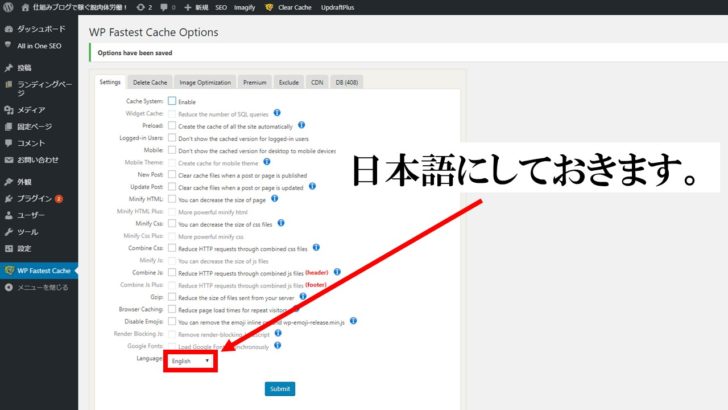
Task: Switch to the Exclude tab
Action: coord(289,82)
